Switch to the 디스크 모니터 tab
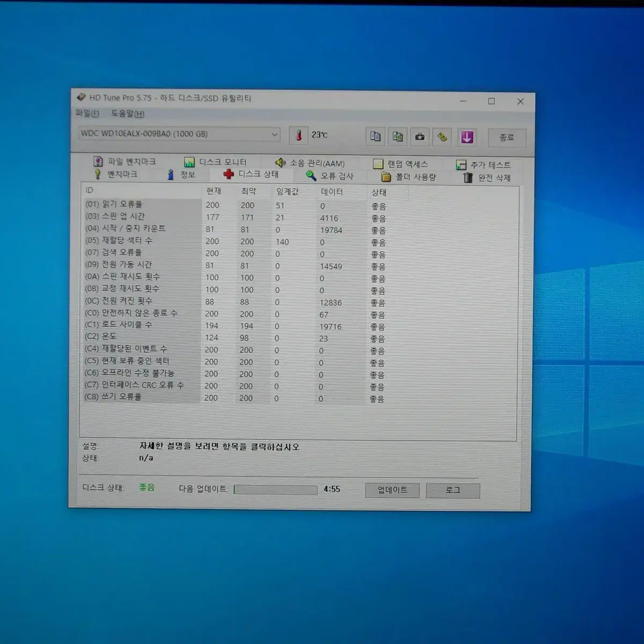Screen dimensions: 644x644 [215, 162]
